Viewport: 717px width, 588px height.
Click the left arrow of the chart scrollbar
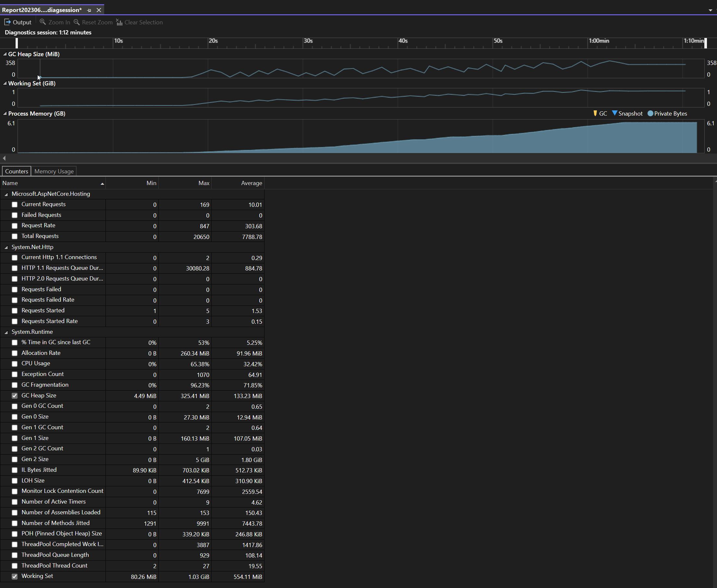(4, 158)
